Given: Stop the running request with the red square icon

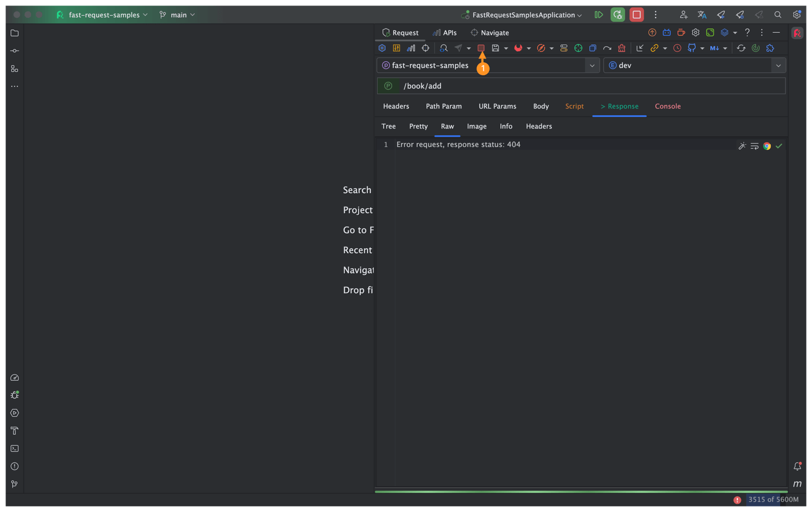Looking at the screenshot, I should (481, 48).
